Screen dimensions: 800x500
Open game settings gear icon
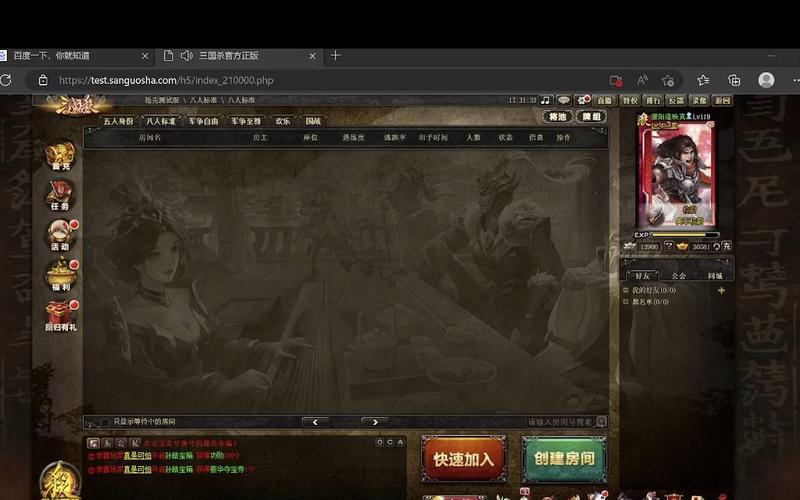pos(582,101)
